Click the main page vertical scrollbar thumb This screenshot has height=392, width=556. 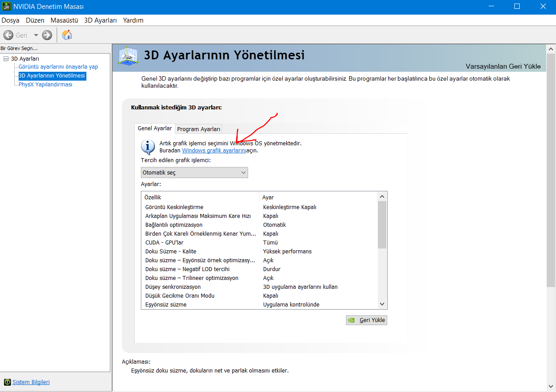tap(551, 171)
